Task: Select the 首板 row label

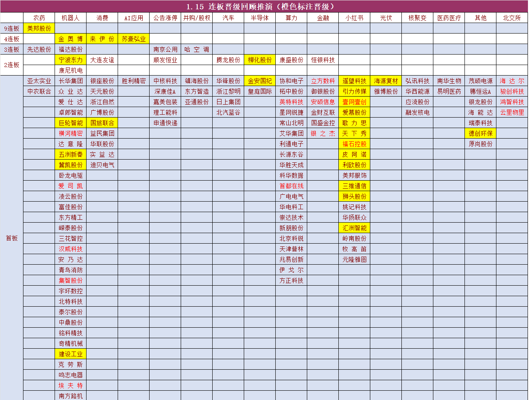Action: [x=12, y=238]
